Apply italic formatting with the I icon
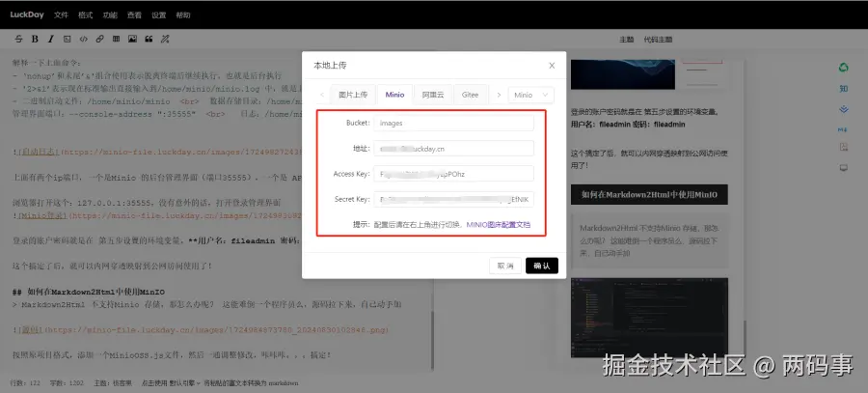The width and height of the screenshot is (868, 393). tap(51, 40)
